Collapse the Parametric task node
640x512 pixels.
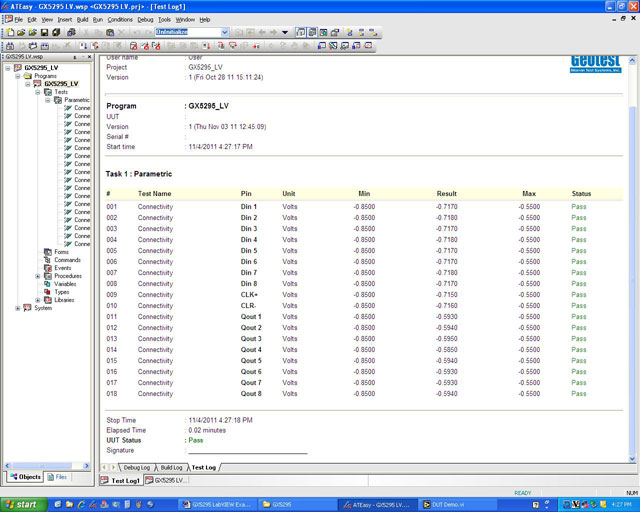(48, 100)
